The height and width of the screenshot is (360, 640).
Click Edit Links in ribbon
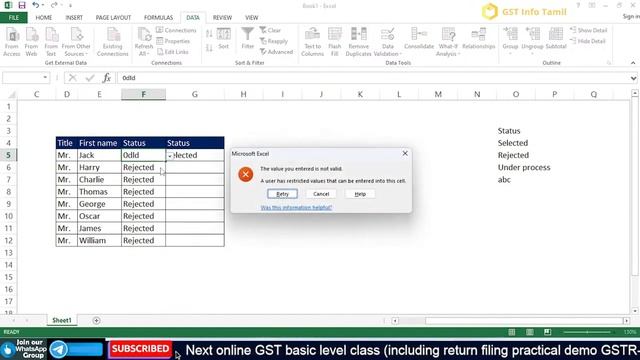coord(173,52)
